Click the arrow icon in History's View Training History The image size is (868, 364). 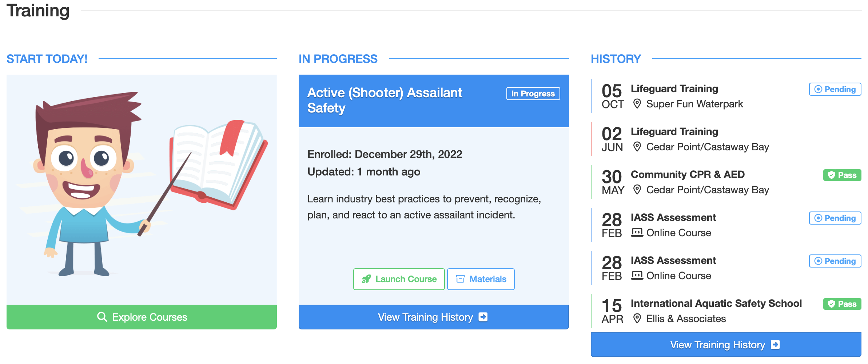[775, 345]
